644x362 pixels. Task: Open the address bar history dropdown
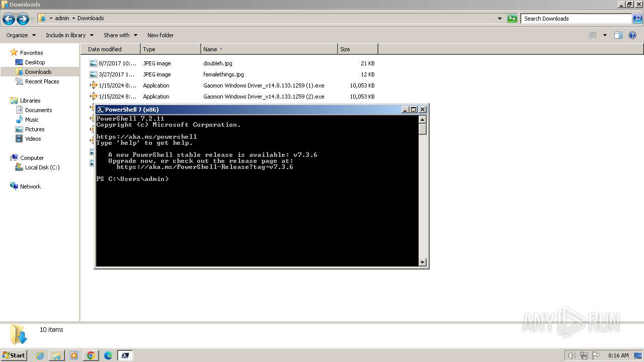pyautogui.click(x=500, y=19)
